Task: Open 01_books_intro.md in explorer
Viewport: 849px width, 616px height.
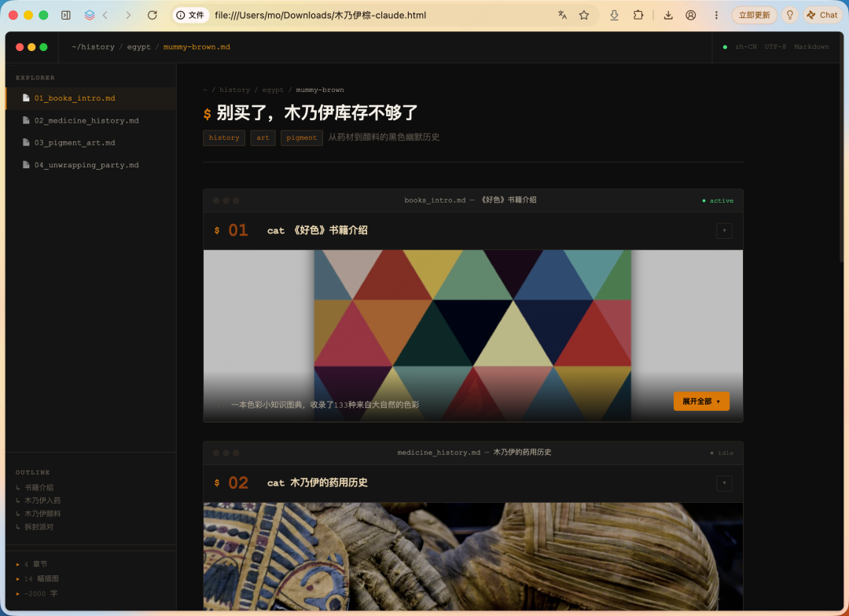Action: pos(91,98)
